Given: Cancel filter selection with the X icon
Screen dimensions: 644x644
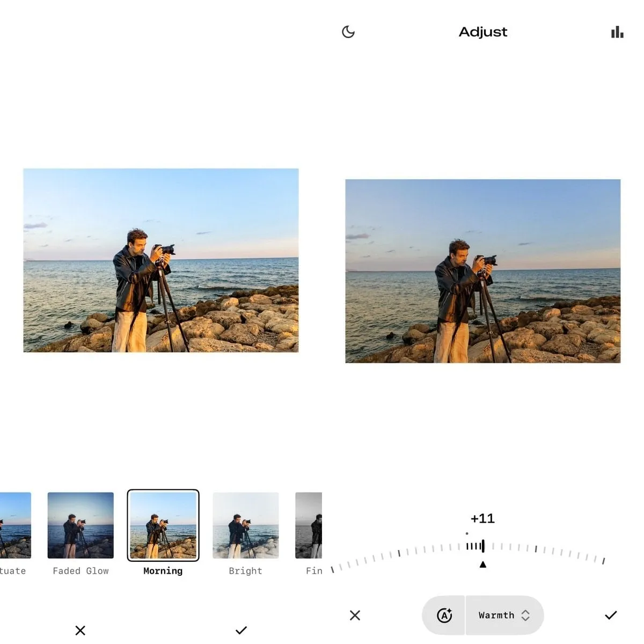Looking at the screenshot, I should click(x=80, y=630).
